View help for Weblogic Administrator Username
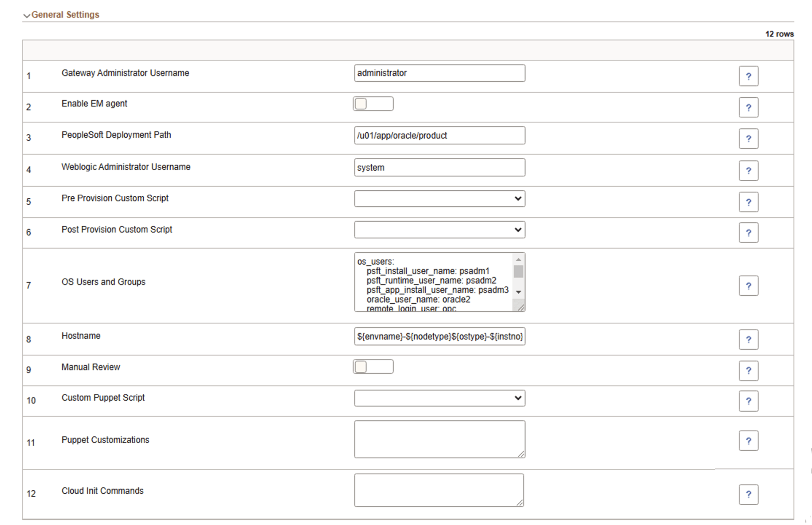The image size is (812, 525). click(749, 170)
